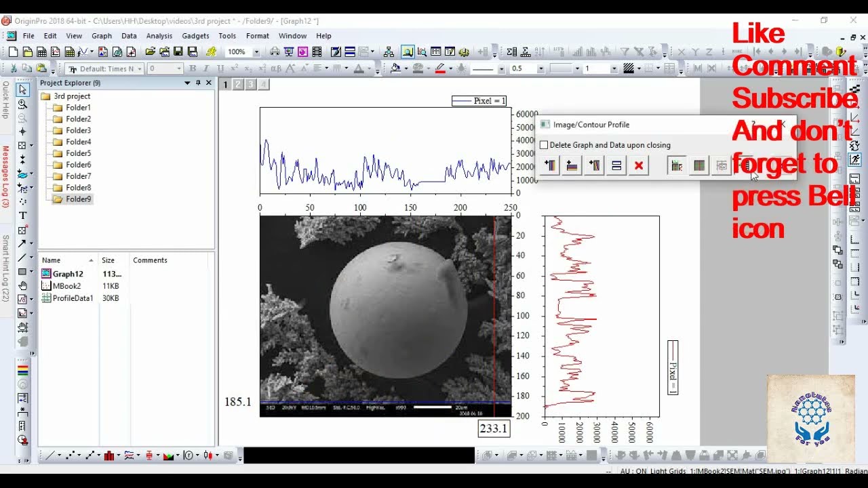Toggle Italic formatting button

207,68
